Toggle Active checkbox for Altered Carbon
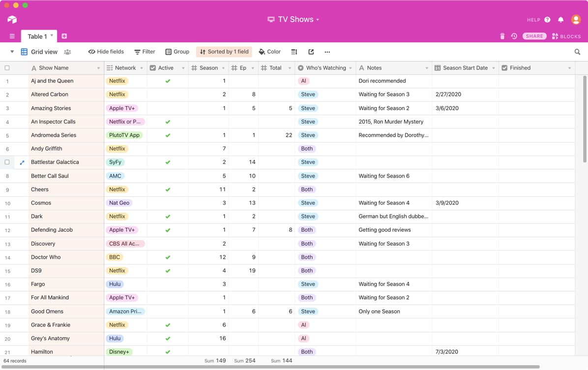Image resolution: width=588 pixels, height=370 pixels. [167, 94]
